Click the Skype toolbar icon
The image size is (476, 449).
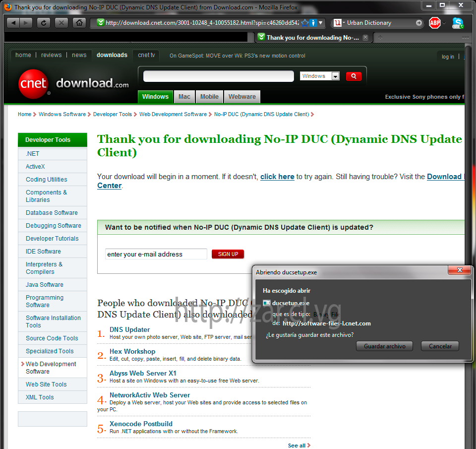(x=458, y=23)
